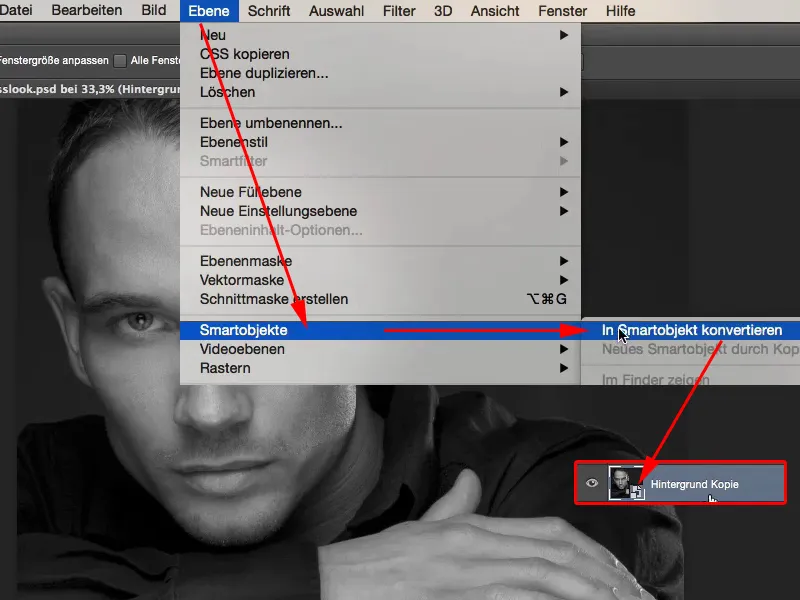Expand the Neue Einstellungsebene submenu

[x=380, y=211]
